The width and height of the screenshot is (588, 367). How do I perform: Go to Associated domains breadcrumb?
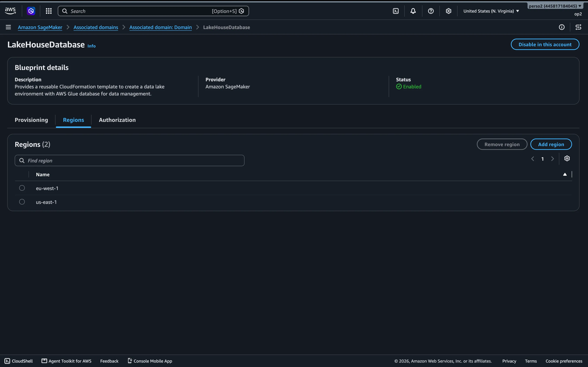(96, 27)
